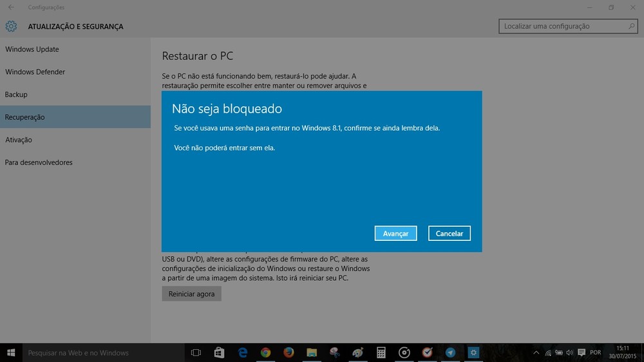Click the search magnifier icon

[x=631, y=26]
